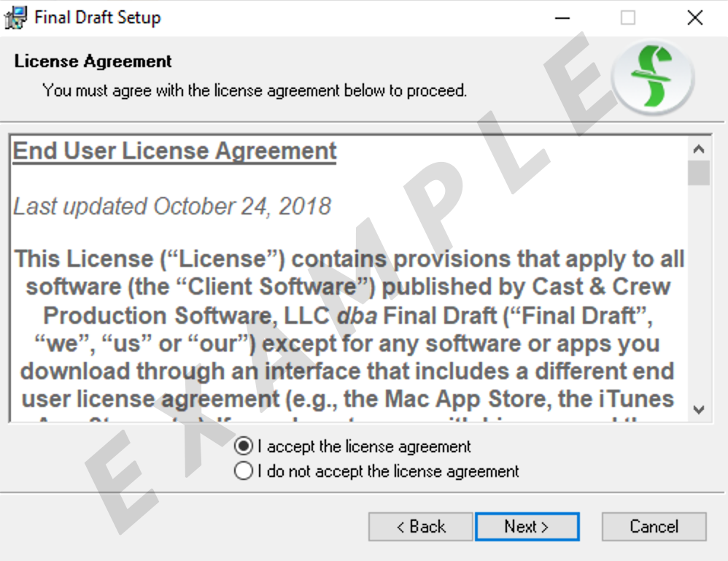Click the "You must agree" instruction text

pos(255,91)
